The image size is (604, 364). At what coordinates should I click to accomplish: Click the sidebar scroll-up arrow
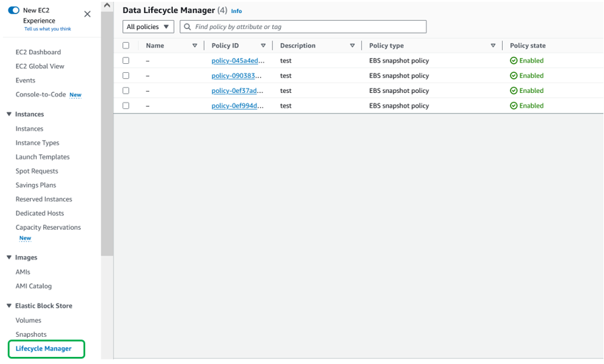tap(107, 5)
